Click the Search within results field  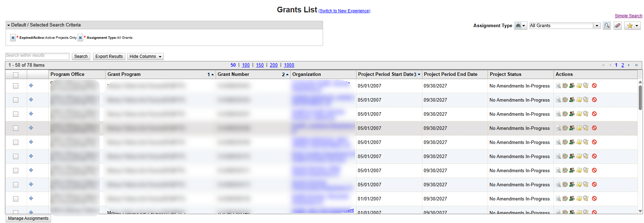click(37, 56)
